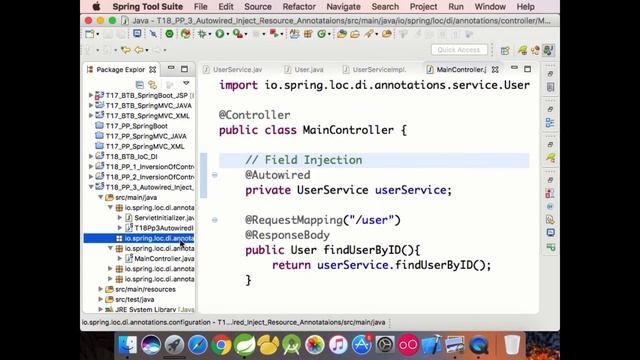Expand the T18_PP_1_InversionOfControl project
Screen dimensions: 640x360
pos(91,167)
